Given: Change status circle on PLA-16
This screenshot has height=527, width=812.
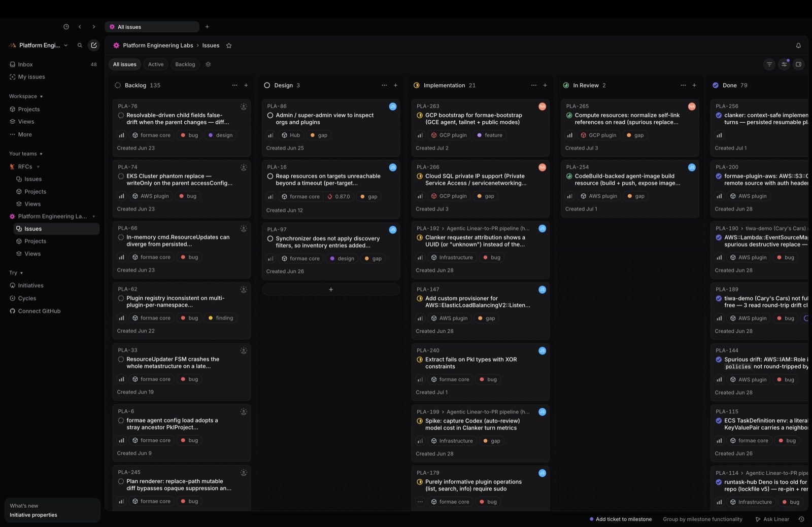Looking at the screenshot, I should click(270, 176).
